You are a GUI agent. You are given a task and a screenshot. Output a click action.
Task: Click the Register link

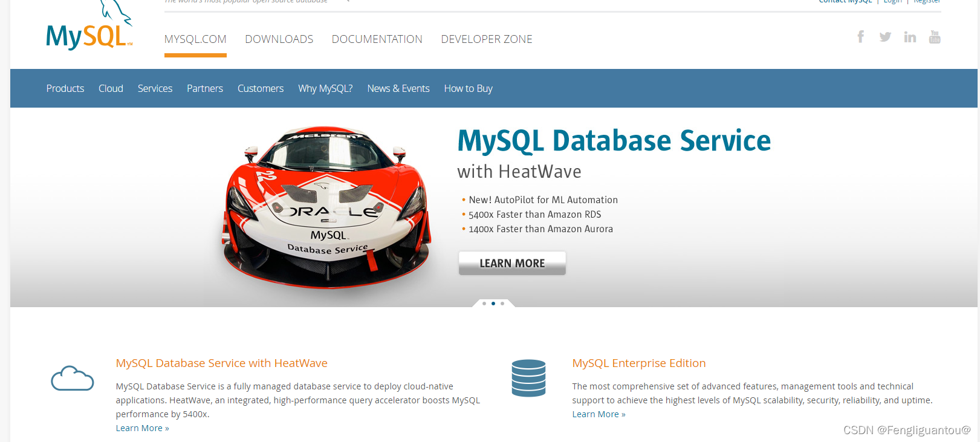(927, 1)
